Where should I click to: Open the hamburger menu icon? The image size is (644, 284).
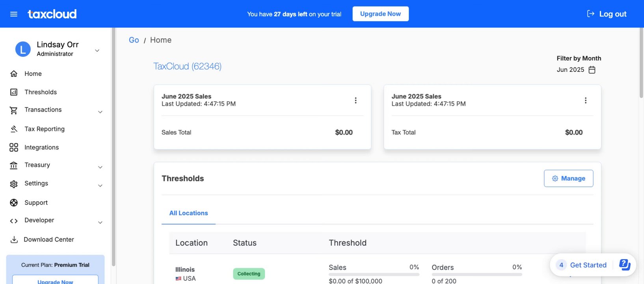click(x=14, y=14)
